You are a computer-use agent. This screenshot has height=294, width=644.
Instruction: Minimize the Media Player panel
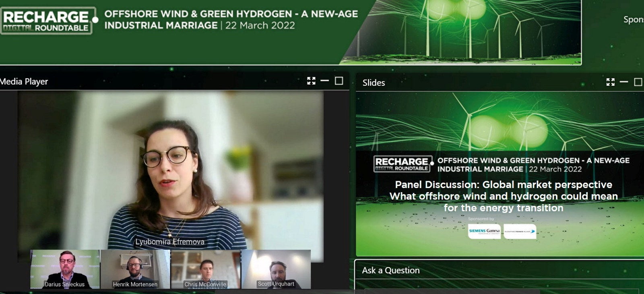pyautogui.click(x=325, y=81)
